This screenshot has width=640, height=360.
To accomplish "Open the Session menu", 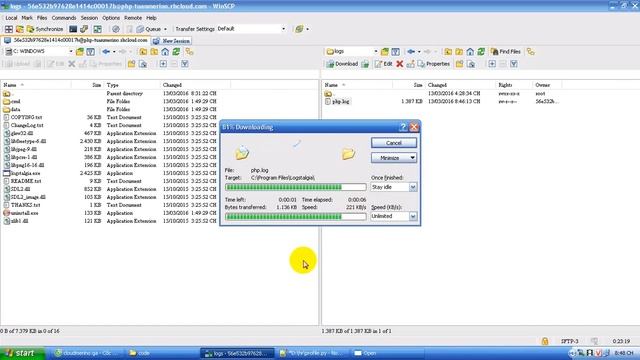I will coord(89,18).
